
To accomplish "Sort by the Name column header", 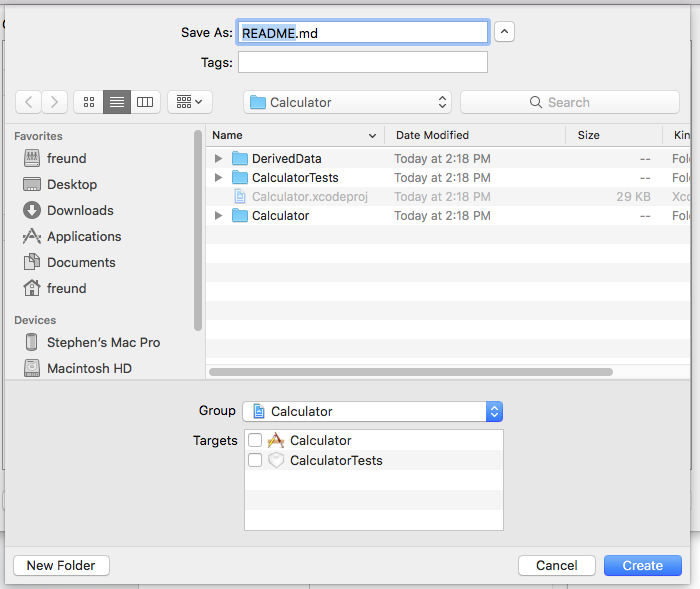I will tap(295, 135).
